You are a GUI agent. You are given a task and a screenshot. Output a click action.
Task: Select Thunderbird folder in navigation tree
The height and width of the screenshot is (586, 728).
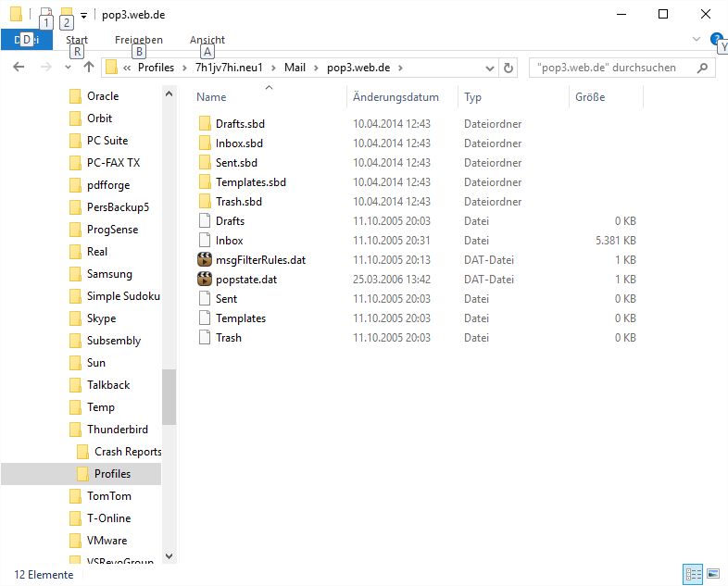click(x=108, y=430)
